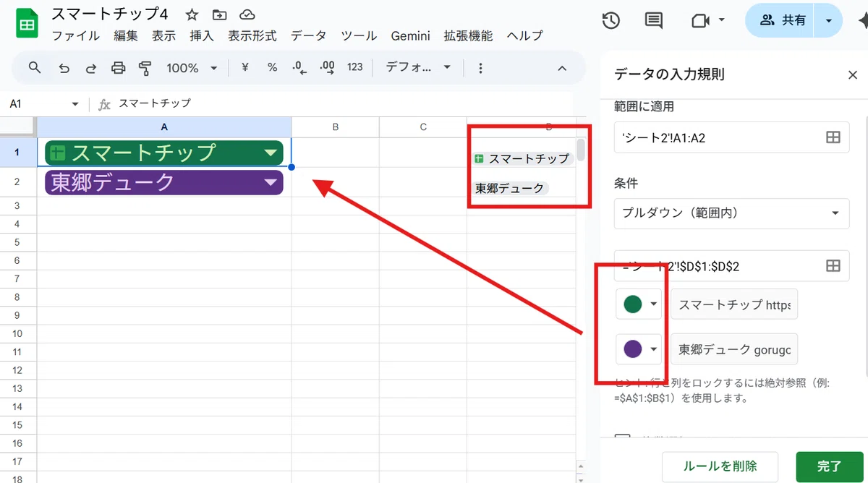
Task: Undo the last action
Action: pyautogui.click(x=64, y=68)
